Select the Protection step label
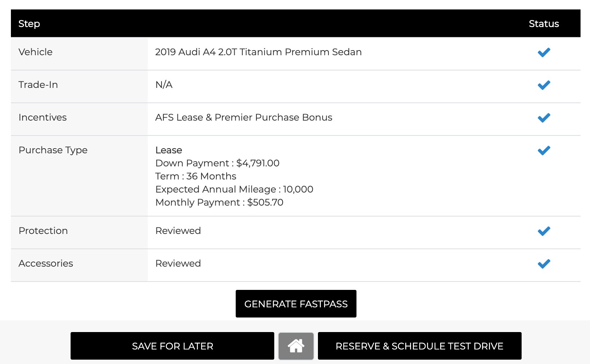 43,231
